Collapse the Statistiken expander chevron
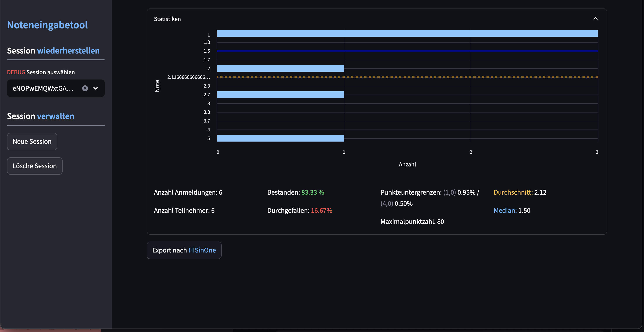The image size is (644, 332). (x=595, y=19)
